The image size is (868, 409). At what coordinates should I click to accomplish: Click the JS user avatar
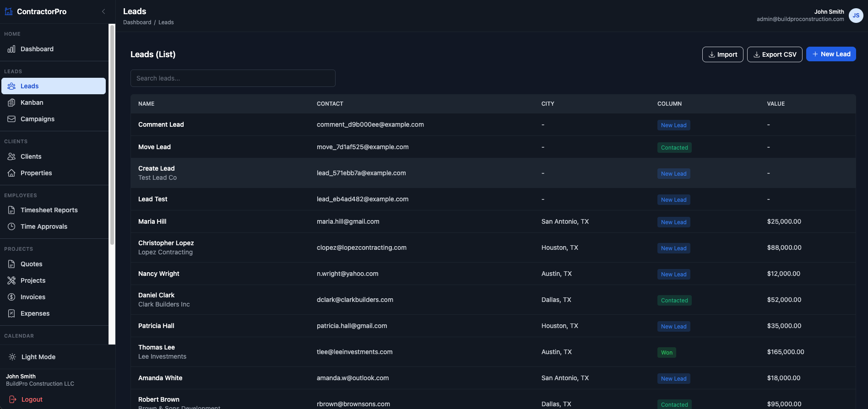click(856, 16)
